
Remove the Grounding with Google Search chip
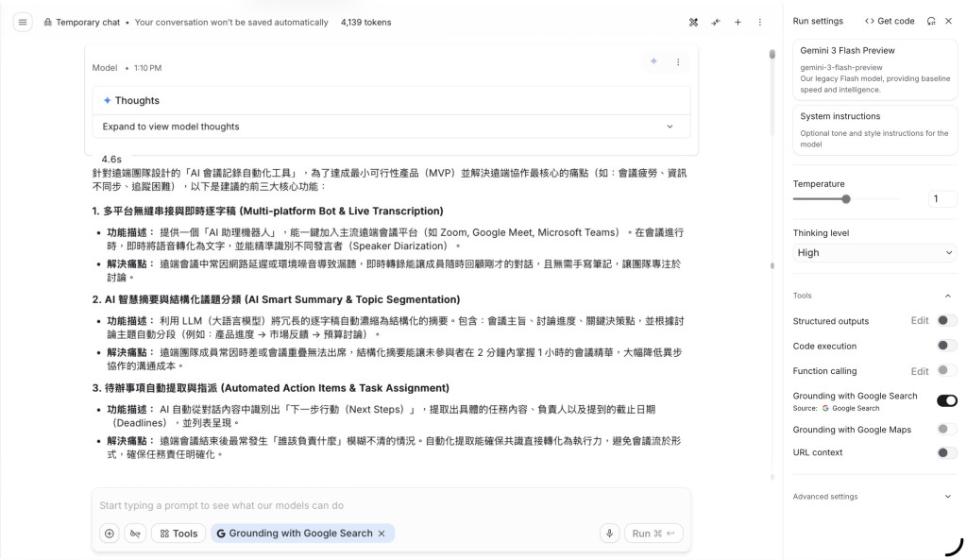[382, 534]
